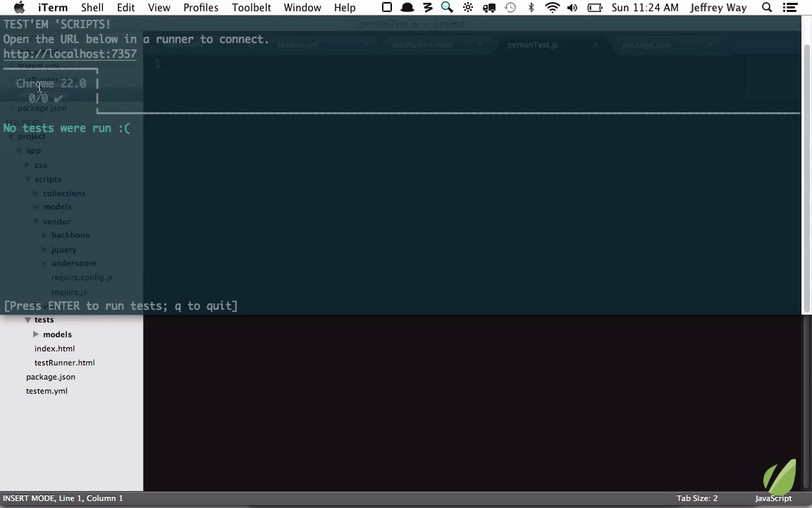The width and height of the screenshot is (812, 508).
Task: Click the iTerm vertical scrollbar
Action: tap(807, 179)
